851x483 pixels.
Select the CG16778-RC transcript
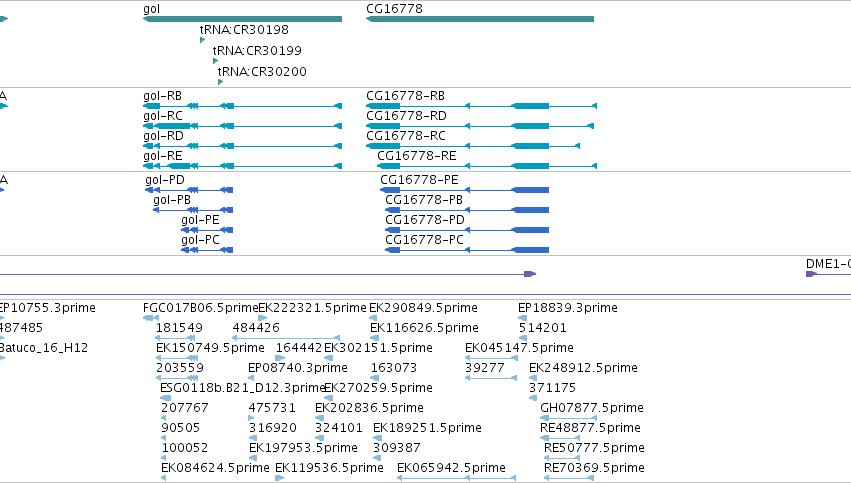pyautogui.click(x=473, y=146)
